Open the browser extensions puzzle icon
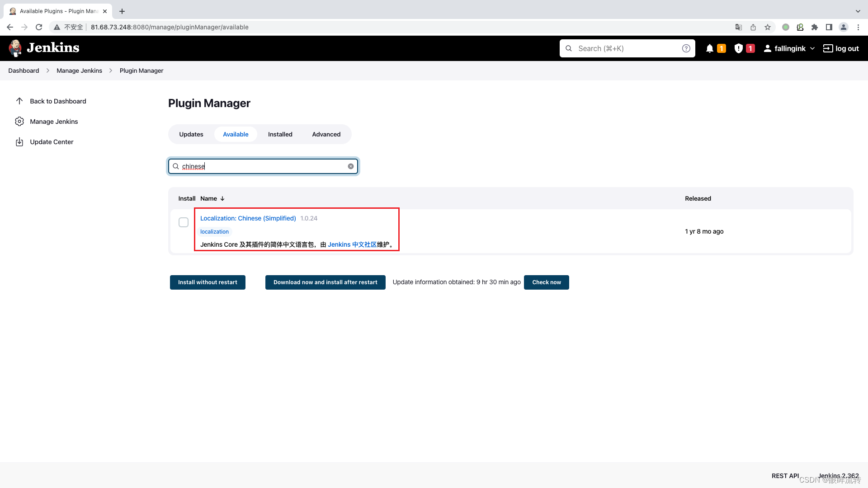 tap(815, 27)
